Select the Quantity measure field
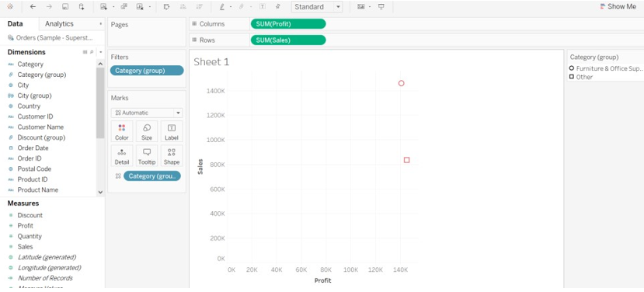644x292 pixels. (30, 236)
